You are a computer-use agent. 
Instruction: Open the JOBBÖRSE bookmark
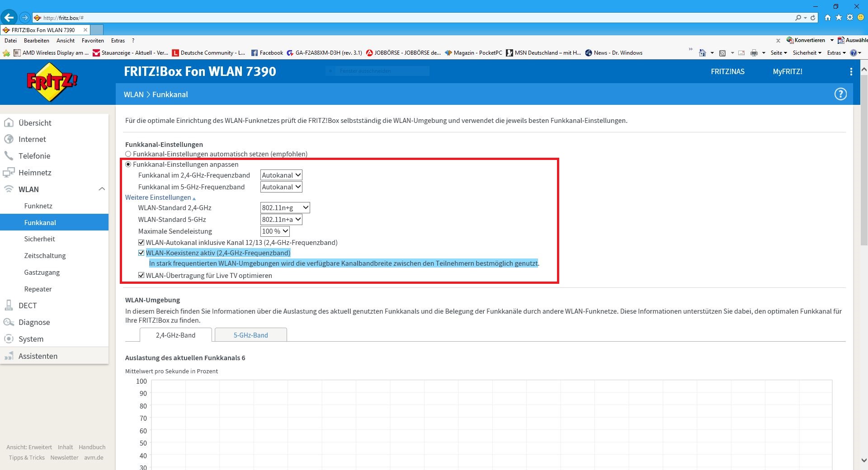click(403, 53)
